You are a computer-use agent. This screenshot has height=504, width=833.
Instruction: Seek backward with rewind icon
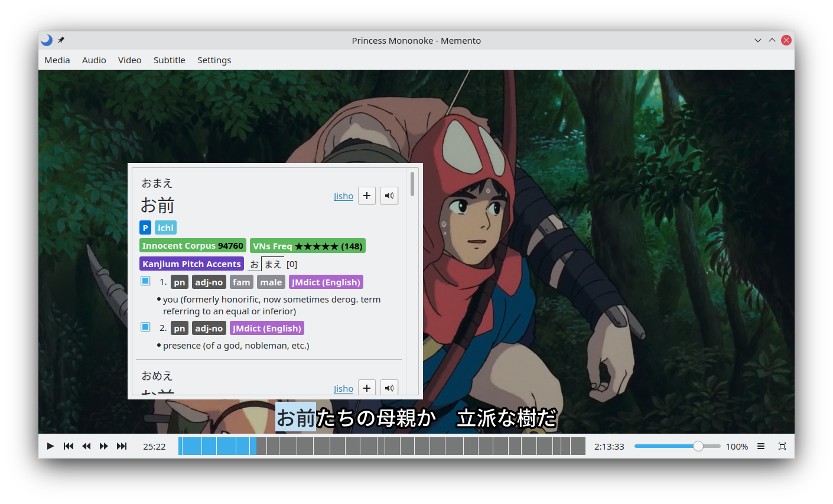pyautogui.click(x=86, y=446)
